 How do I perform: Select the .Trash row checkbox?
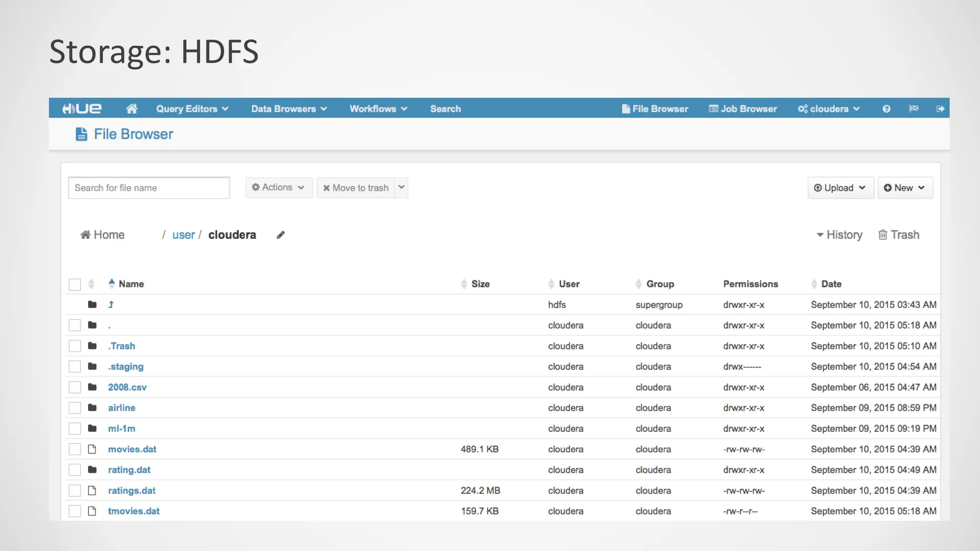pos(75,346)
